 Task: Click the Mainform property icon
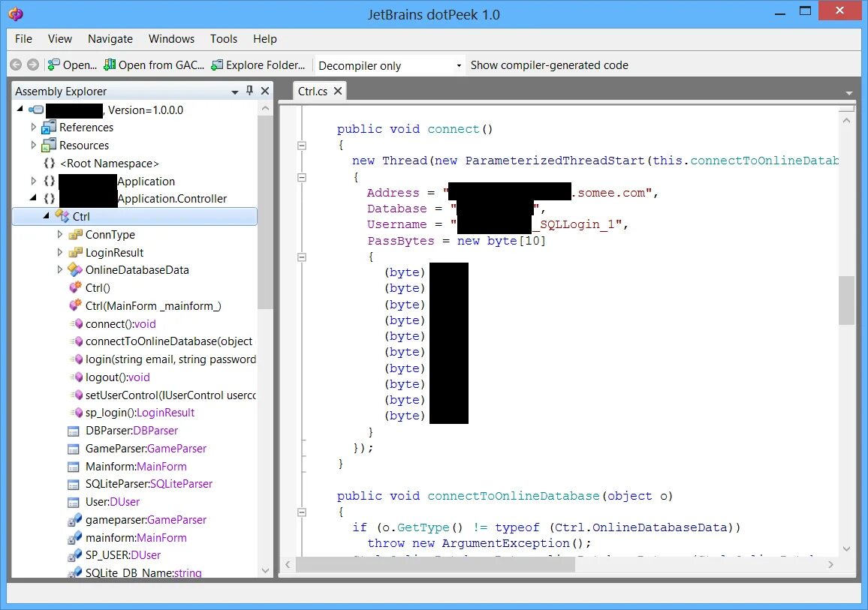(73, 467)
